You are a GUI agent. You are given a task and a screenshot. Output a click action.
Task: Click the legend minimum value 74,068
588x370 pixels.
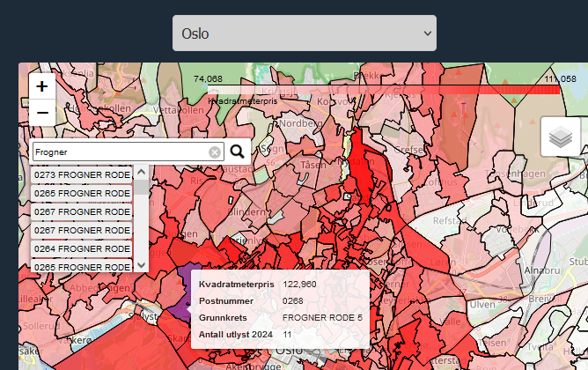208,78
